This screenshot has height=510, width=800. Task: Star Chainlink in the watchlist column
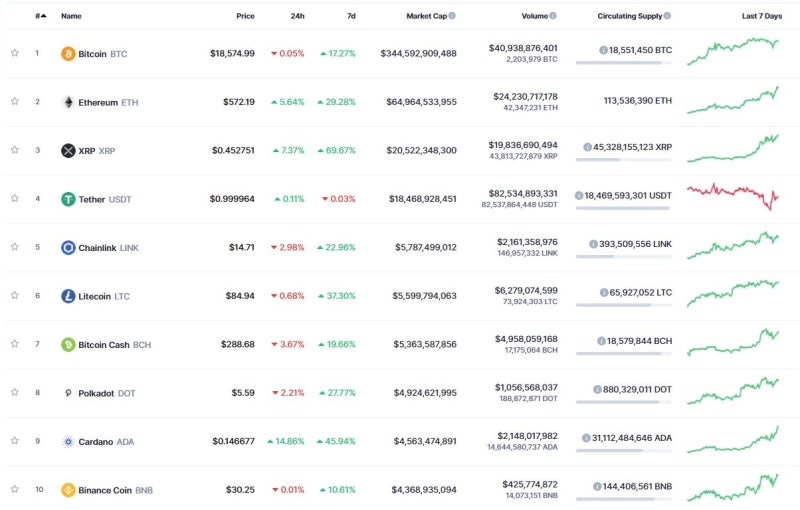click(15, 246)
